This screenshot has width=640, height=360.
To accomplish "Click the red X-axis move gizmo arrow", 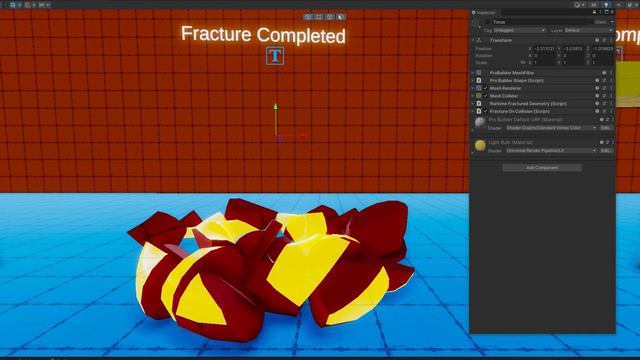I will click(x=302, y=134).
